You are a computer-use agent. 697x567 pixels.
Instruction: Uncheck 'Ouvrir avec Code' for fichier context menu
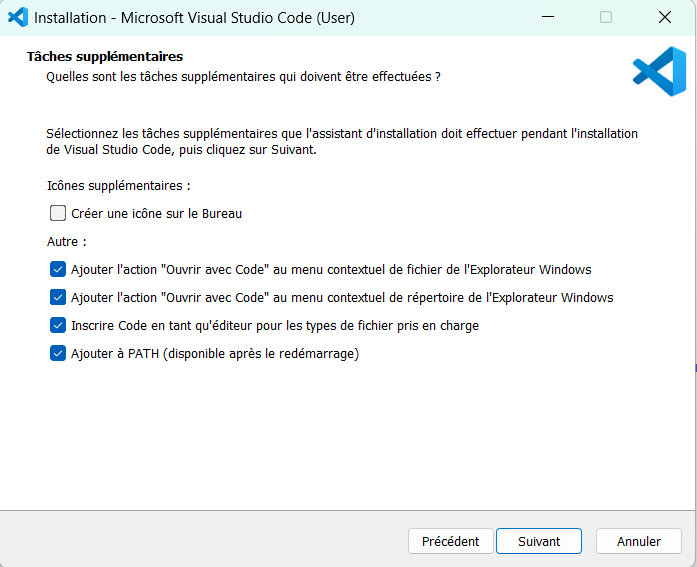tap(58, 269)
